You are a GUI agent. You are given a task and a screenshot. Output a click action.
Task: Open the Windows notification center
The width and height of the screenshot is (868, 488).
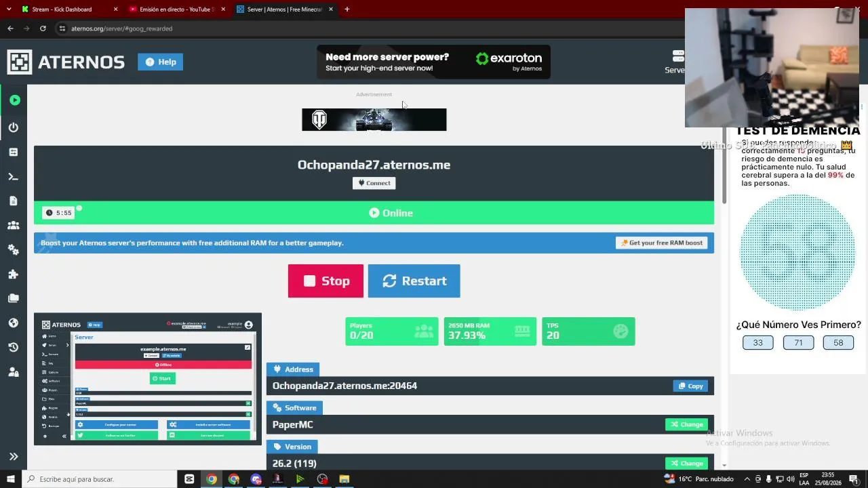[x=854, y=479]
